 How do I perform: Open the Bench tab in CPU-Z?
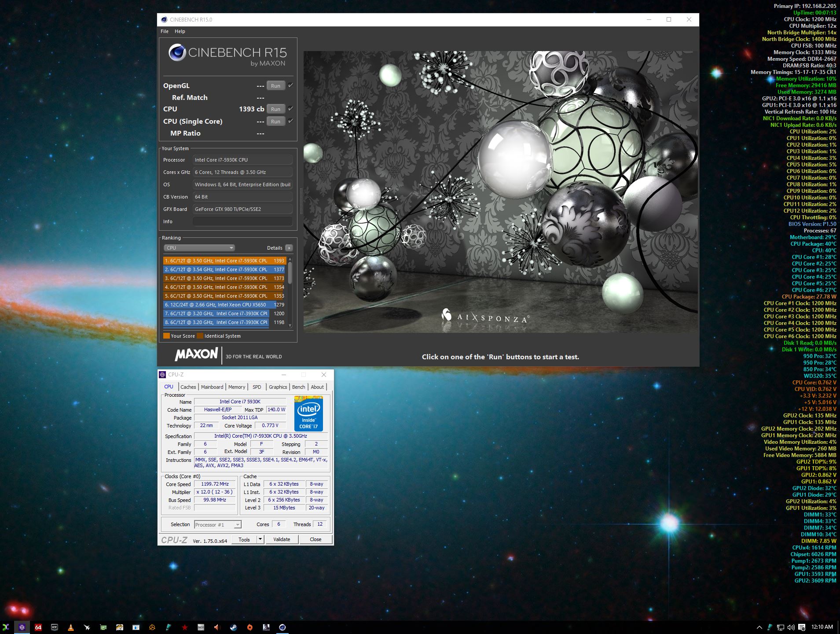pyautogui.click(x=298, y=387)
